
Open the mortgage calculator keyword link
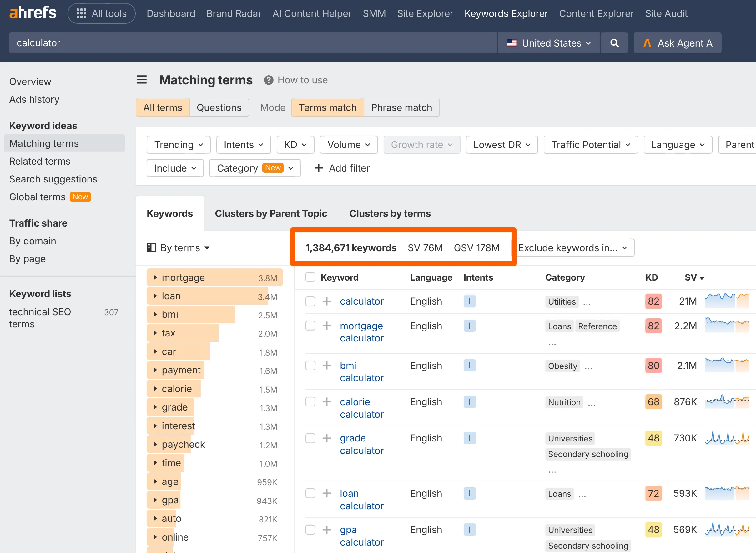coord(361,332)
